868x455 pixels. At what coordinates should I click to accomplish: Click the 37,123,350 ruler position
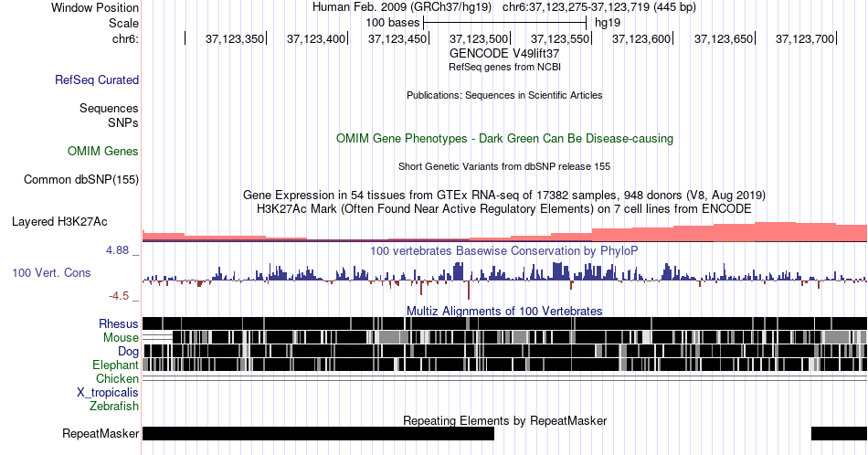235,39
